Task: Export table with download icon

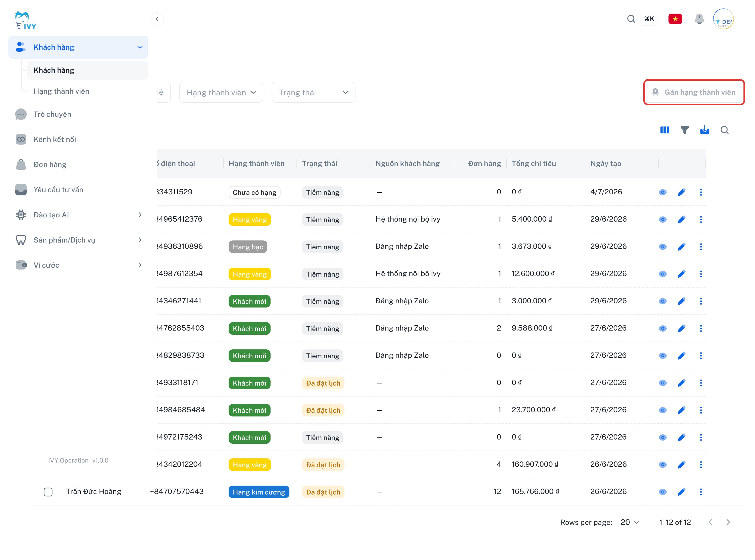Action: (704, 130)
